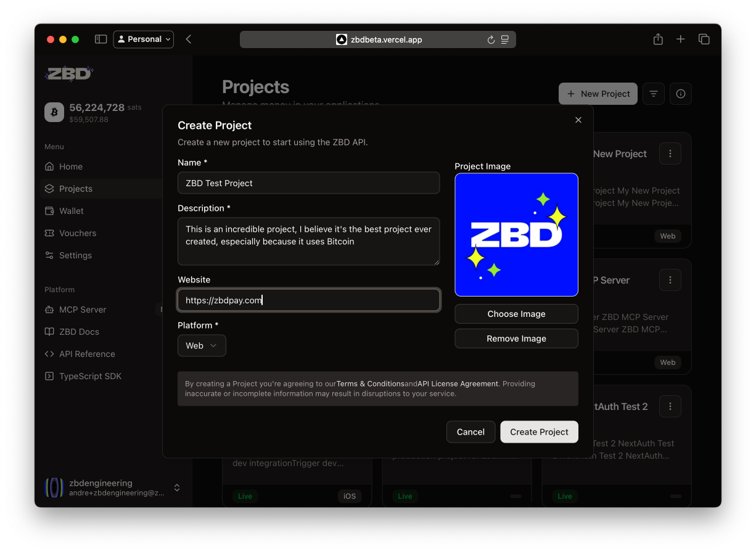This screenshot has height=553, width=756.
Task: Select the MCP Server icon under Platform
Action: pos(50,309)
